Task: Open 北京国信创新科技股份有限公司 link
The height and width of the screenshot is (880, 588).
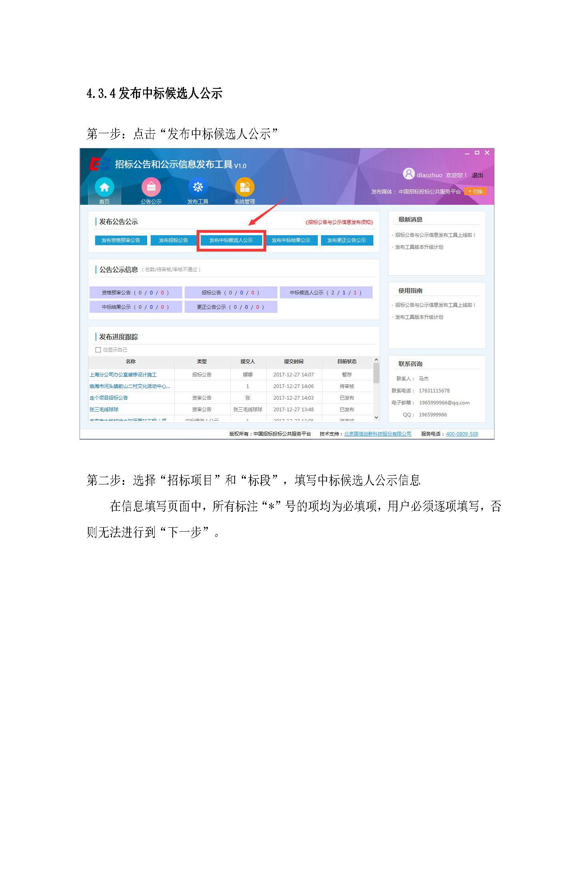Action: (377, 434)
